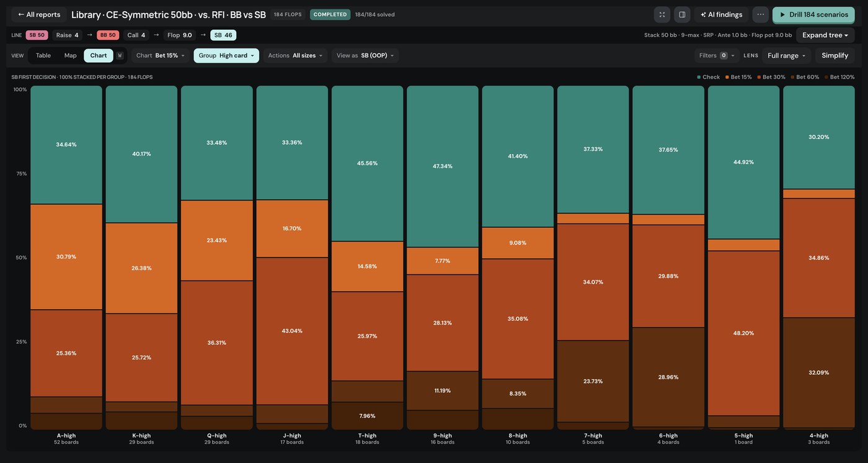Click the A-high check segment 34.64%
This screenshot has width=868, height=463.
(66, 145)
